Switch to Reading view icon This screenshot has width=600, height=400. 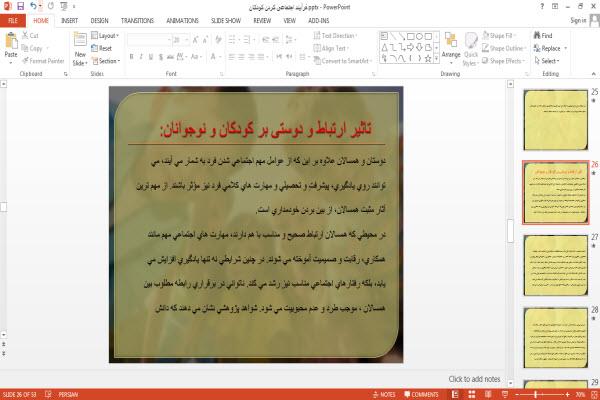point(488,394)
